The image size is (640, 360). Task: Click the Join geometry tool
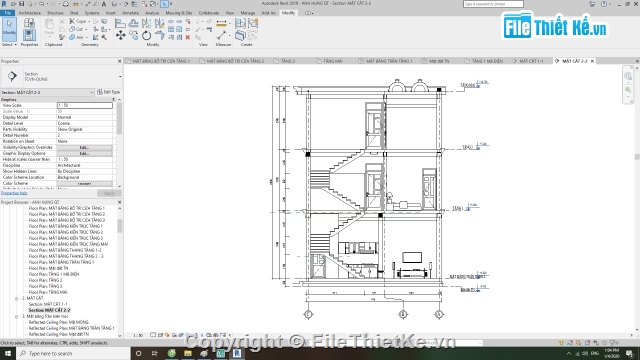(76, 37)
